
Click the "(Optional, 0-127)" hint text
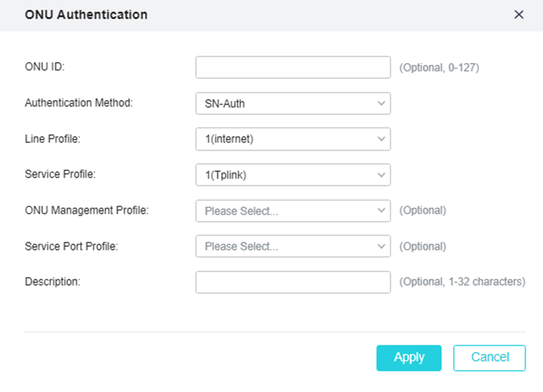click(439, 68)
